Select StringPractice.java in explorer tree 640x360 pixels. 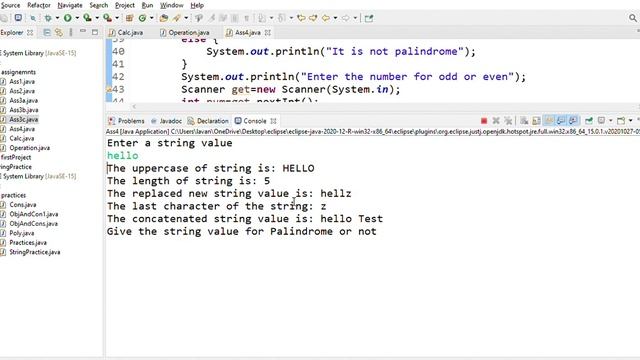coord(35,252)
